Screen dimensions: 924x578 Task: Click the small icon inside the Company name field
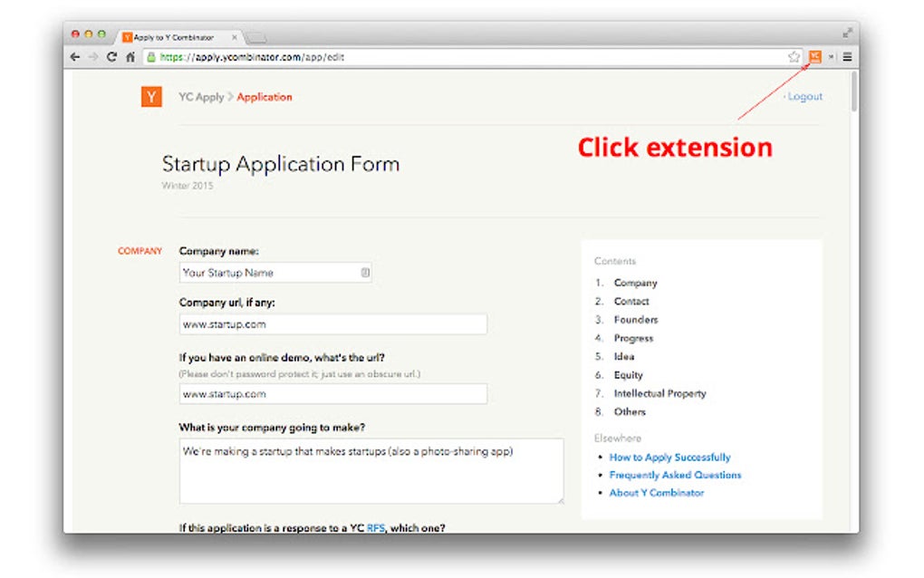pyautogui.click(x=365, y=272)
